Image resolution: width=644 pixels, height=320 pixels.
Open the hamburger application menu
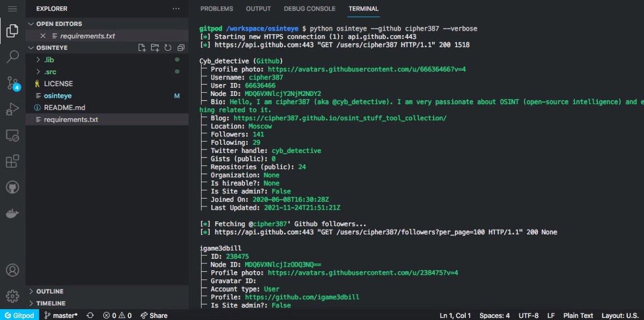click(x=12, y=9)
